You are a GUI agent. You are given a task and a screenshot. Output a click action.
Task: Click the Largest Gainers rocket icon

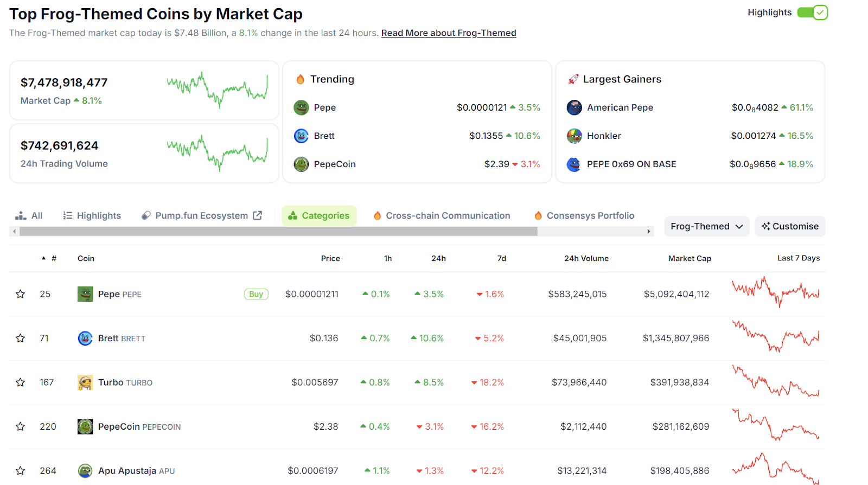tap(573, 79)
